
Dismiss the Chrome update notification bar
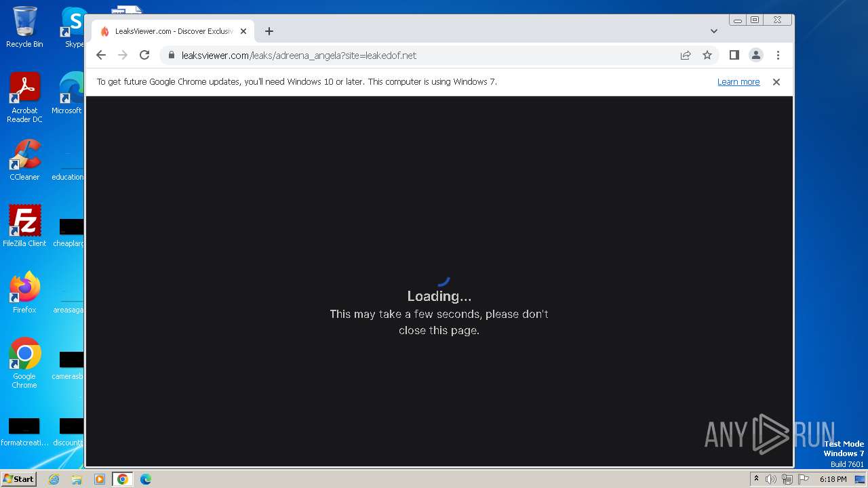[776, 82]
